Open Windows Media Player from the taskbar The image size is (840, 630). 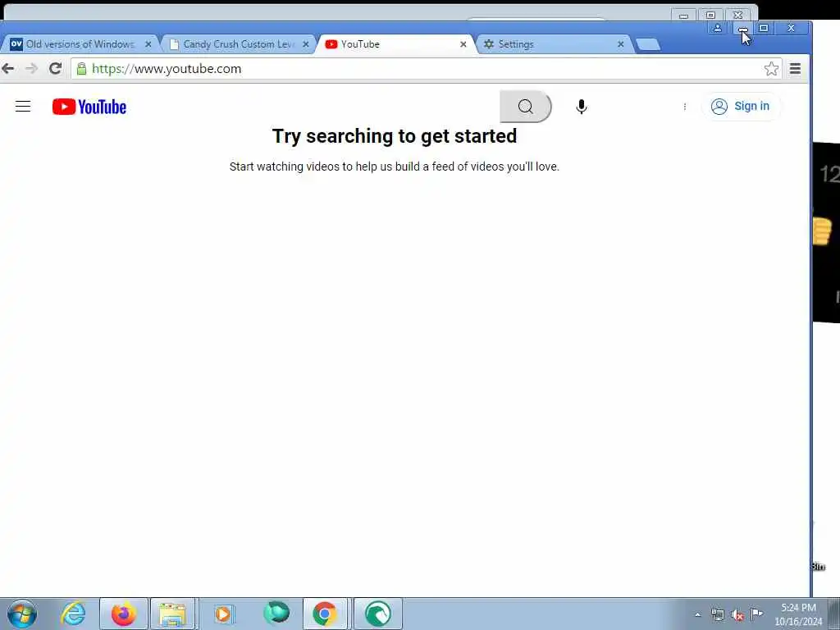(x=224, y=614)
